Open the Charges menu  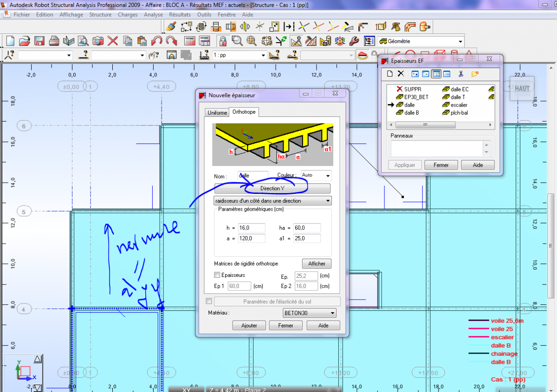point(128,14)
